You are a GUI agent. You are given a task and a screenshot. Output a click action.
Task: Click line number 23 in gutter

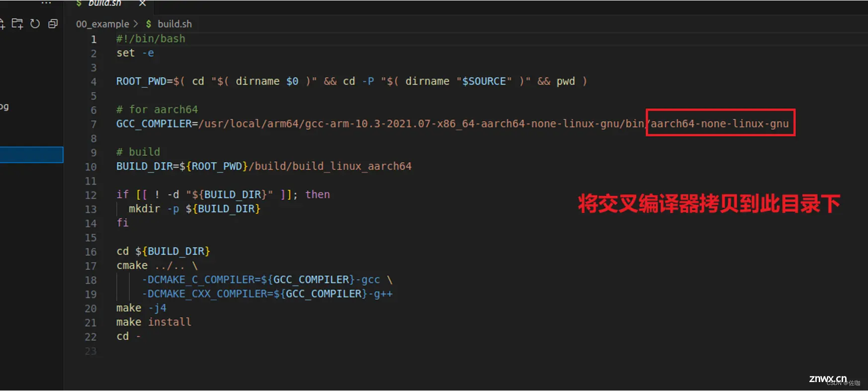coord(90,351)
